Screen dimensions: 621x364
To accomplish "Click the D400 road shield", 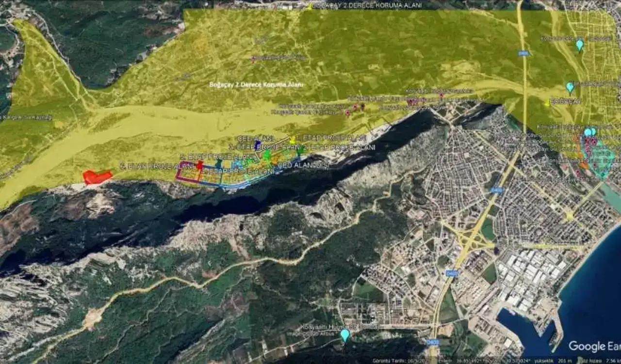I will click(x=496, y=190).
